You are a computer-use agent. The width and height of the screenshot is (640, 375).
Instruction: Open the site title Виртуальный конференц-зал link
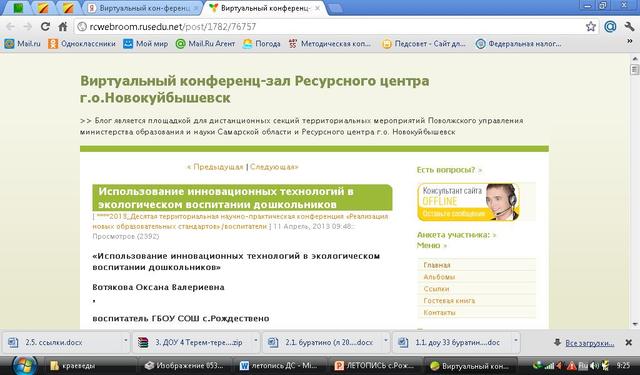[254, 89]
